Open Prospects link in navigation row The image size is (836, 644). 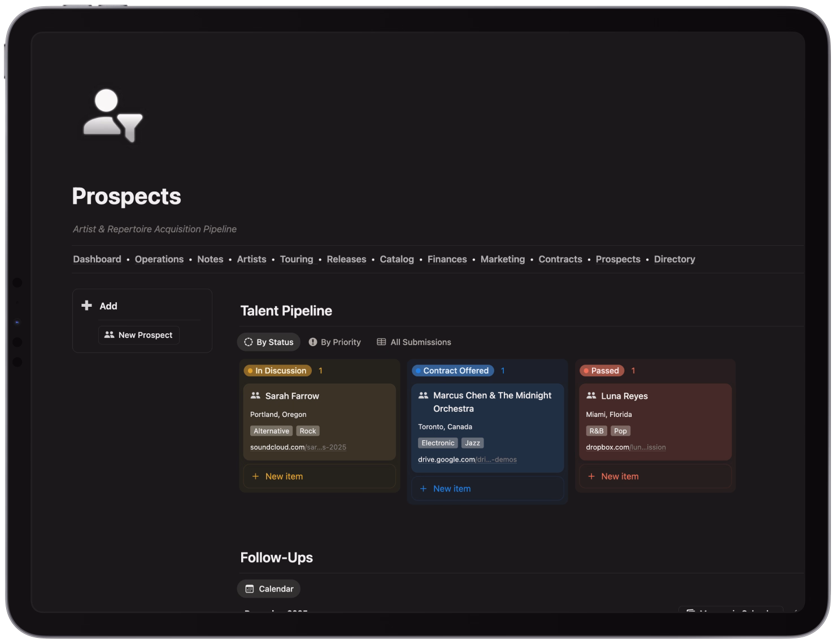(618, 259)
